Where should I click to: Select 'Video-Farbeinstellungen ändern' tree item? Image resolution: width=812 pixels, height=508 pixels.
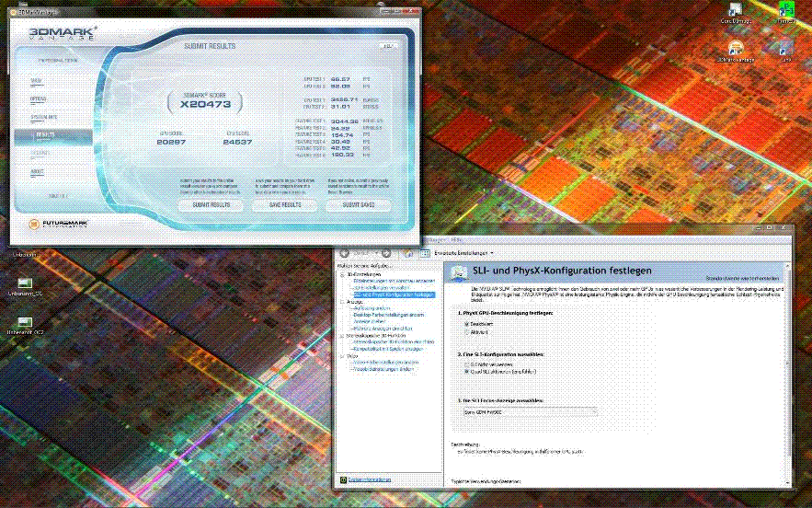point(386,363)
